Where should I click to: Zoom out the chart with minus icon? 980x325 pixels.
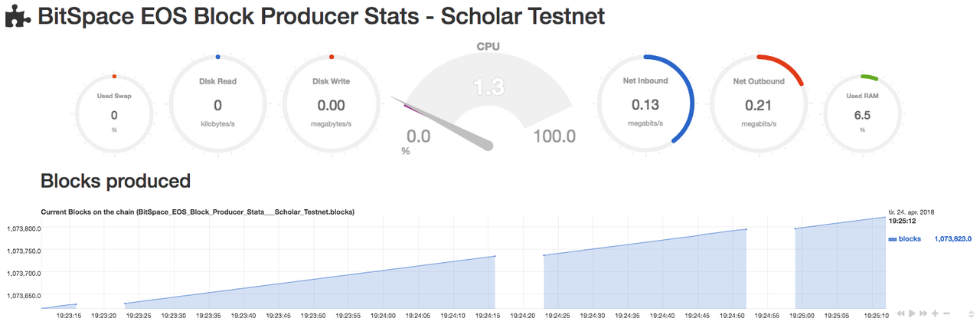tap(946, 314)
